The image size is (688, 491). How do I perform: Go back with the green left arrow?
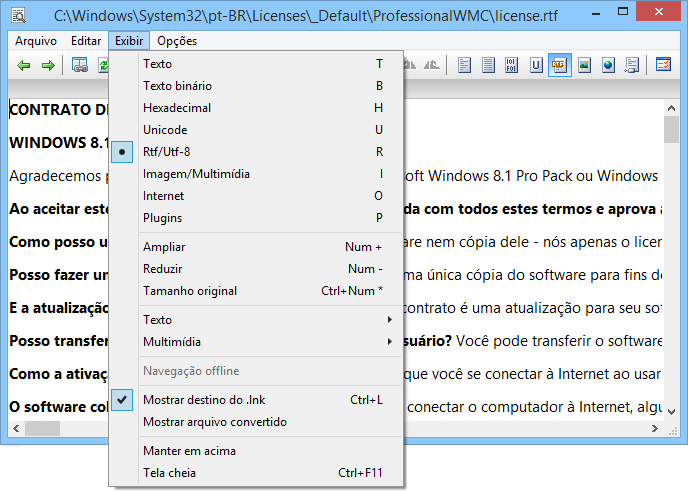tap(24, 66)
